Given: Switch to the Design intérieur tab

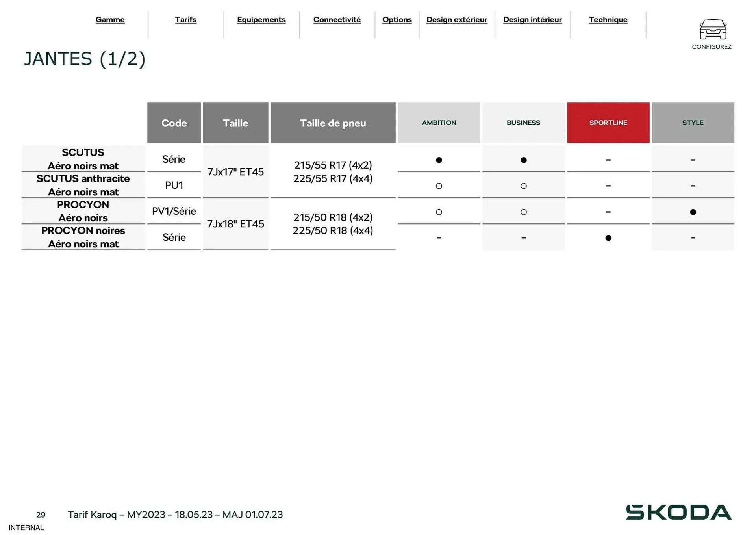Looking at the screenshot, I should point(532,20).
